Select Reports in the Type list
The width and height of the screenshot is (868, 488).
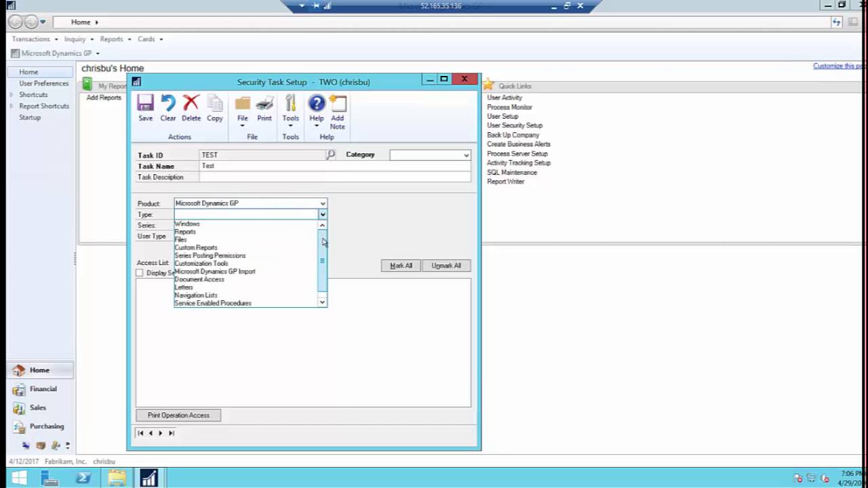click(x=185, y=232)
